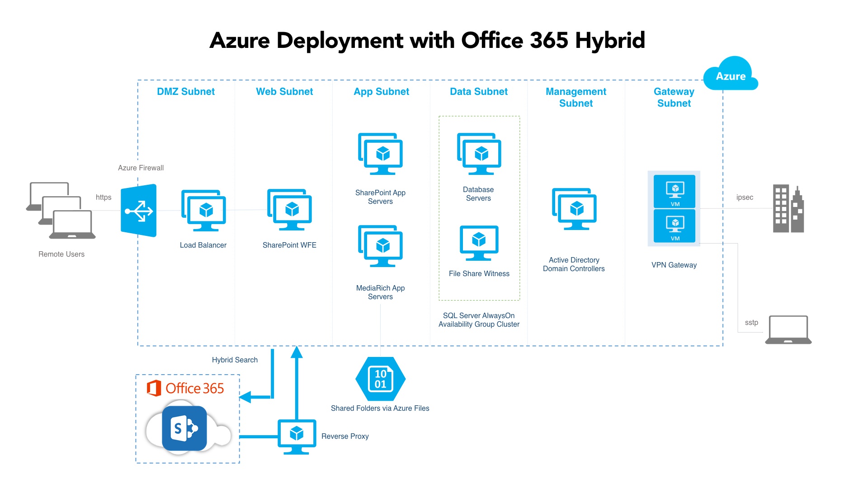
Task: Select the Azure cloud badge
Action: point(731,75)
